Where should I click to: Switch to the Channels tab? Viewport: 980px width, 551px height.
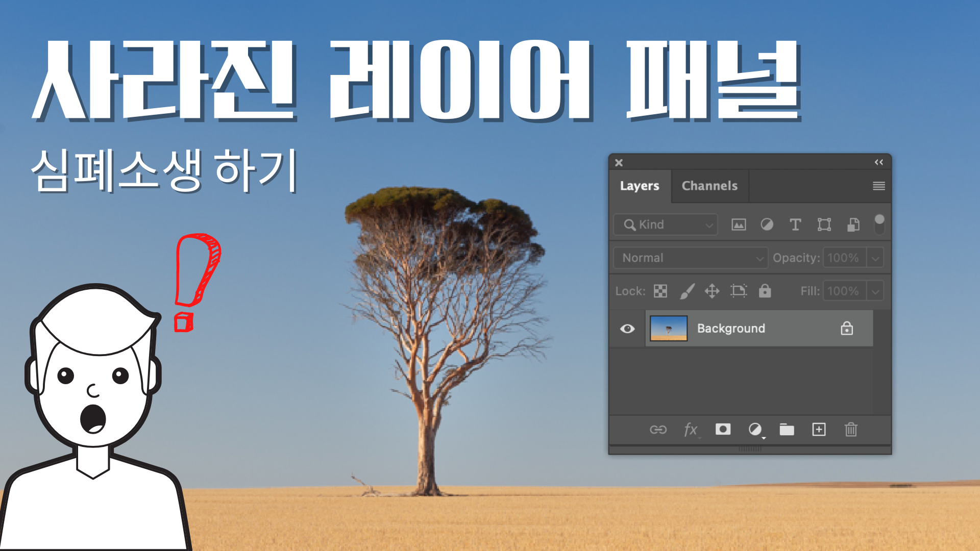click(x=709, y=186)
